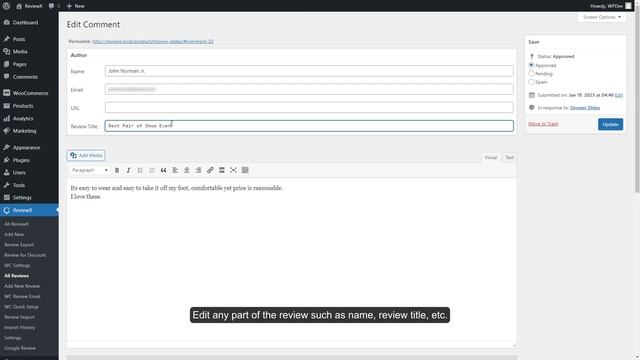Click Add Media button

coord(86,156)
